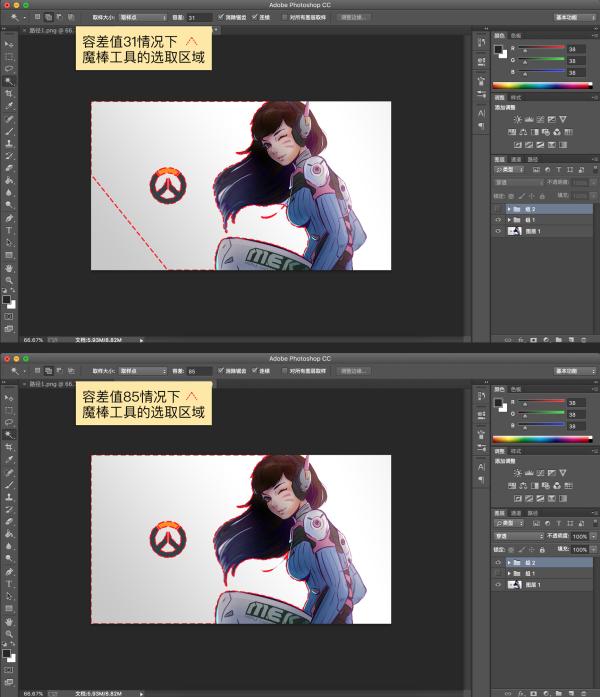
Task: Select the Crop tool in the upper window
Action: click(8, 94)
